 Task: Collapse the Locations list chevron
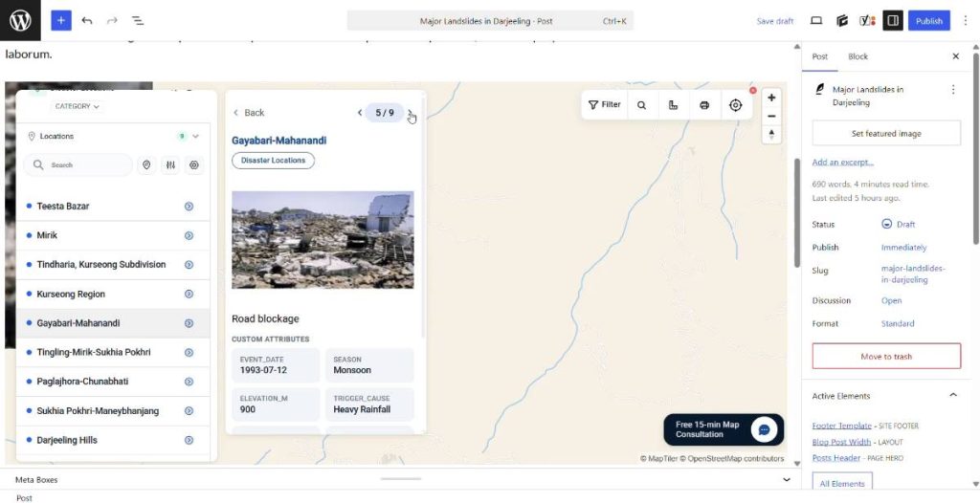195,136
